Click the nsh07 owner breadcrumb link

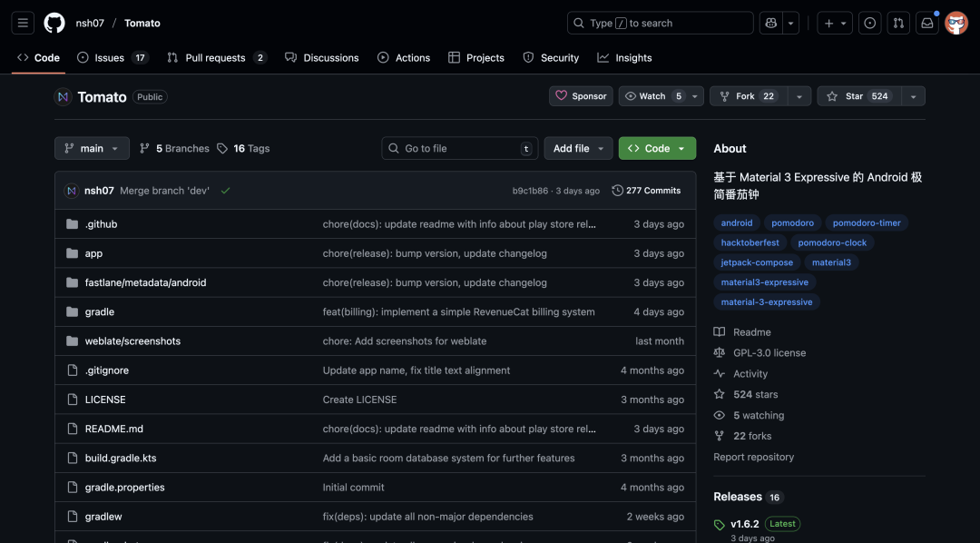90,23
